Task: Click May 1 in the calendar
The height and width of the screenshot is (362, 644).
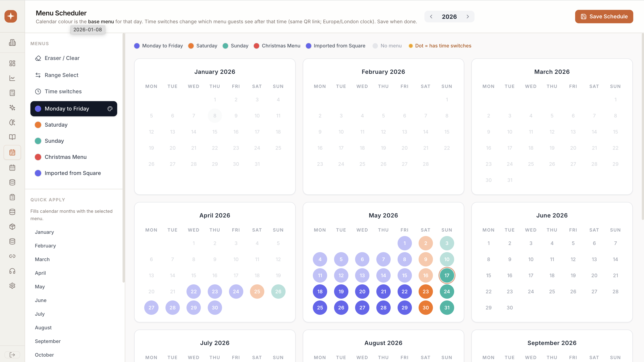Action: tap(405, 243)
